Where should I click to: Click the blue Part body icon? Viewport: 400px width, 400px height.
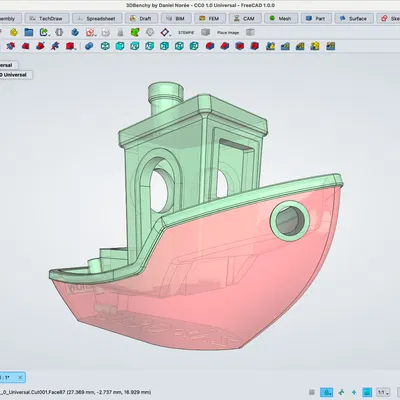tap(75, 32)
